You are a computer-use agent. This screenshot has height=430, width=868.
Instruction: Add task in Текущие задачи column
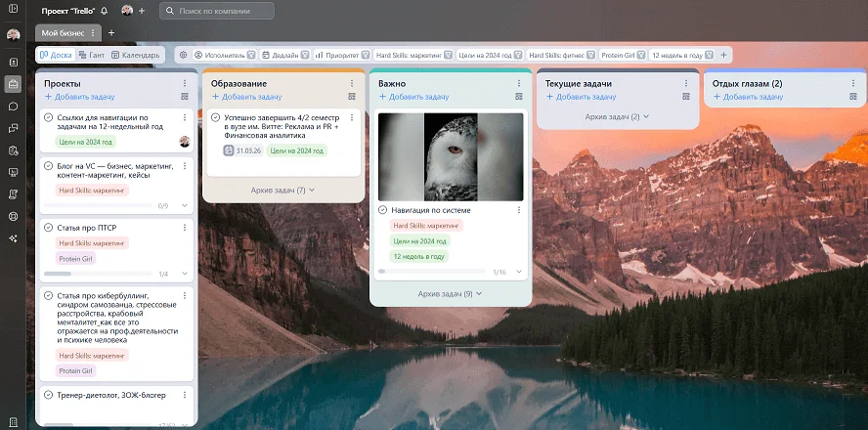[x=582, y=97]
